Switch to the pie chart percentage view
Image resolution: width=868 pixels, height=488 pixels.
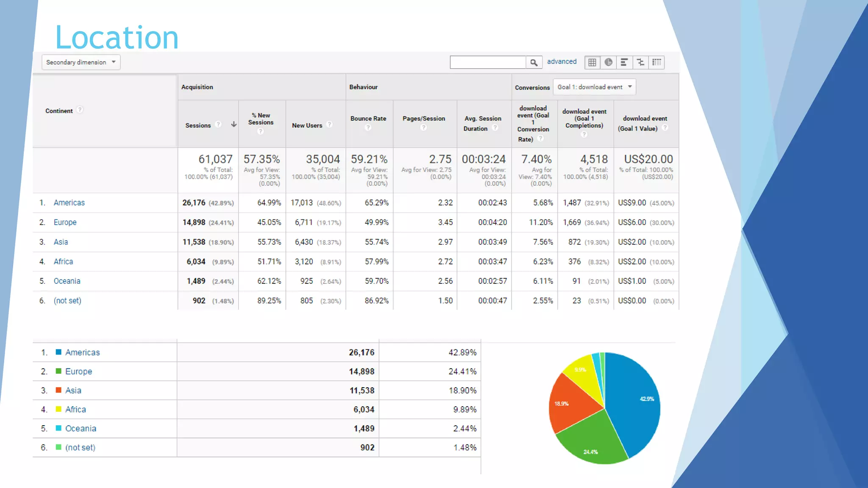(x=608, y=63)
